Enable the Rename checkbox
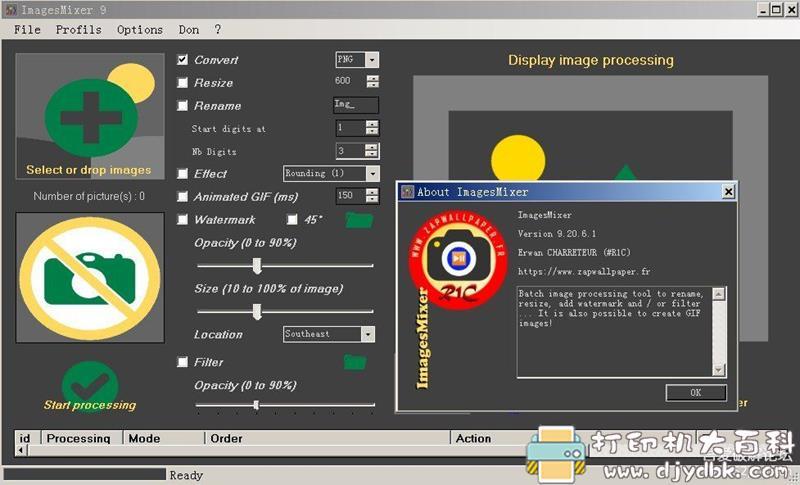Image resolution: width=800 pixels, height=485 pixels. (x=182, y=106)
